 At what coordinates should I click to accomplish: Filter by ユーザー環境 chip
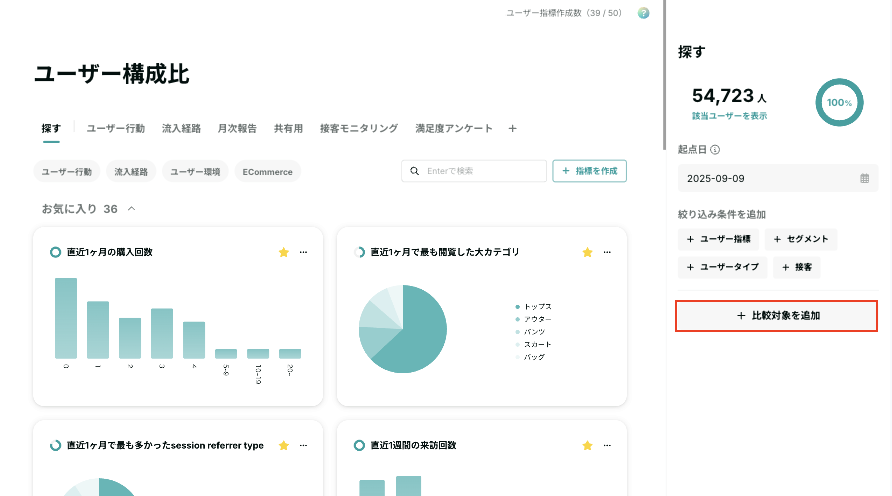coord(195,172)
